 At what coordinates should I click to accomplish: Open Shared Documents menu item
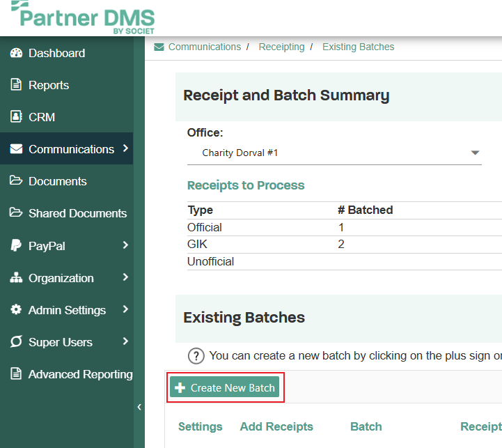(x=67, y=213)
